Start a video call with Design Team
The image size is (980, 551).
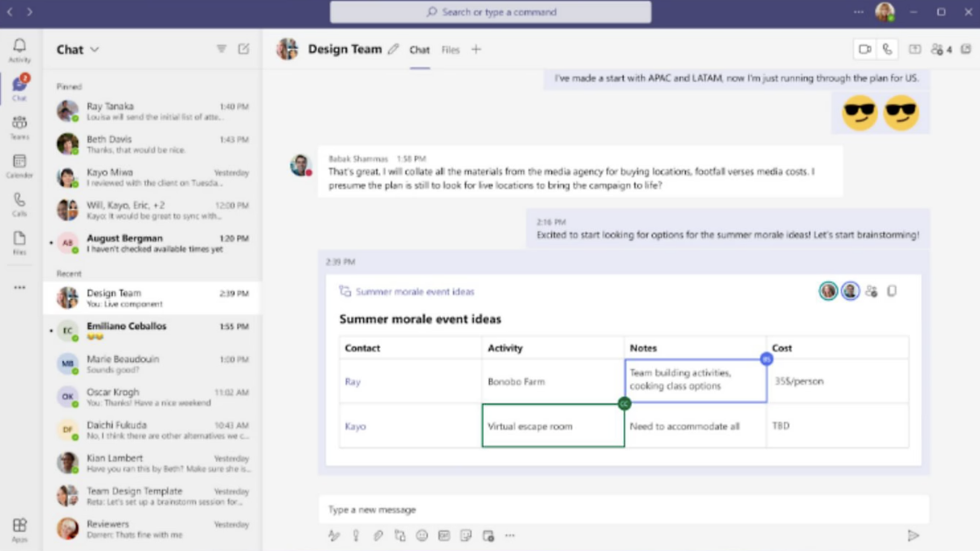coord(864,50)
